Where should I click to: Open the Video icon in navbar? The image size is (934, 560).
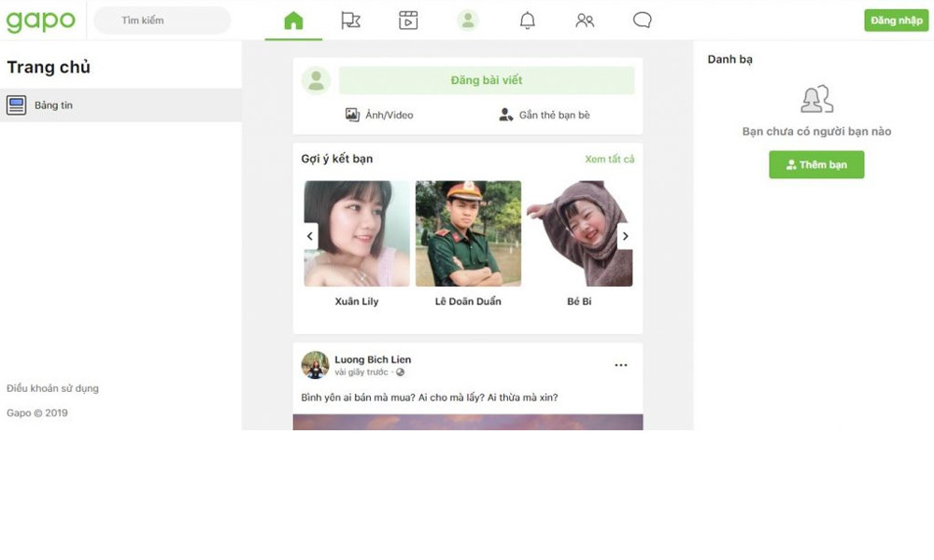pos(408,21)
